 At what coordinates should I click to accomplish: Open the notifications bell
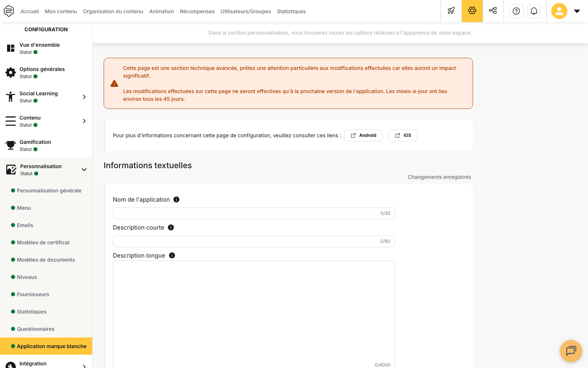pos(534,11)
